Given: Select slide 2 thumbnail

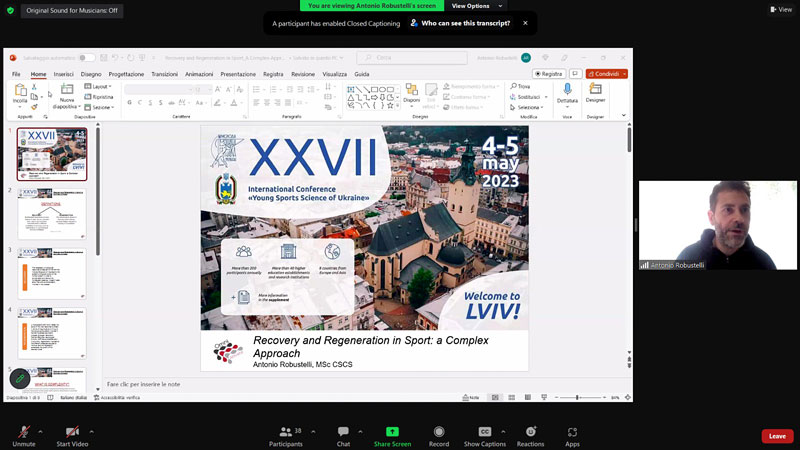Looking at the screenshot, I should (x=52, y=213).
